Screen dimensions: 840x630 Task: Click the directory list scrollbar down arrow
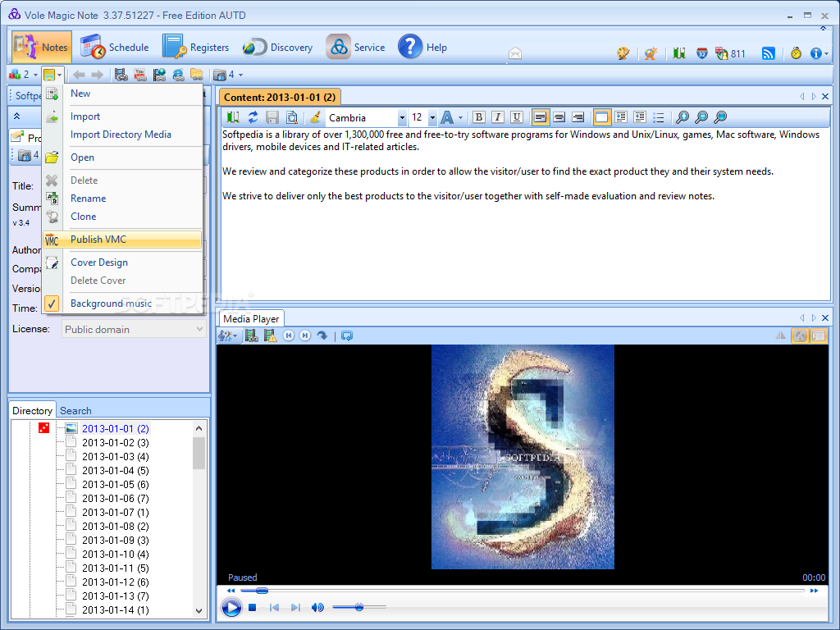click(x=199, y=610)
